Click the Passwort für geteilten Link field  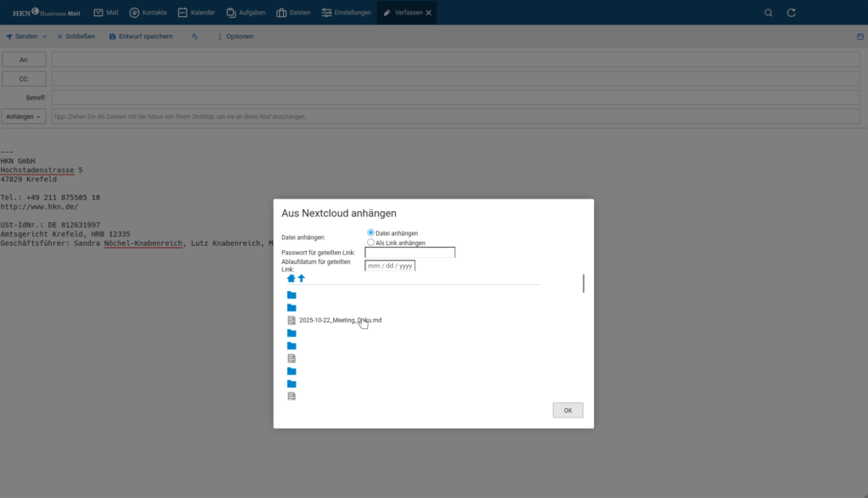tap(409, 252)
